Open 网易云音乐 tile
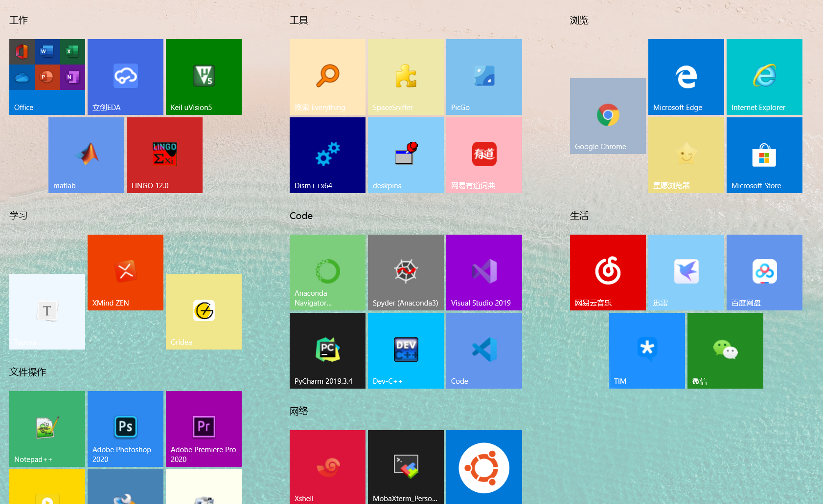Screen dimensions: 823x504 [x=608, y=272]
